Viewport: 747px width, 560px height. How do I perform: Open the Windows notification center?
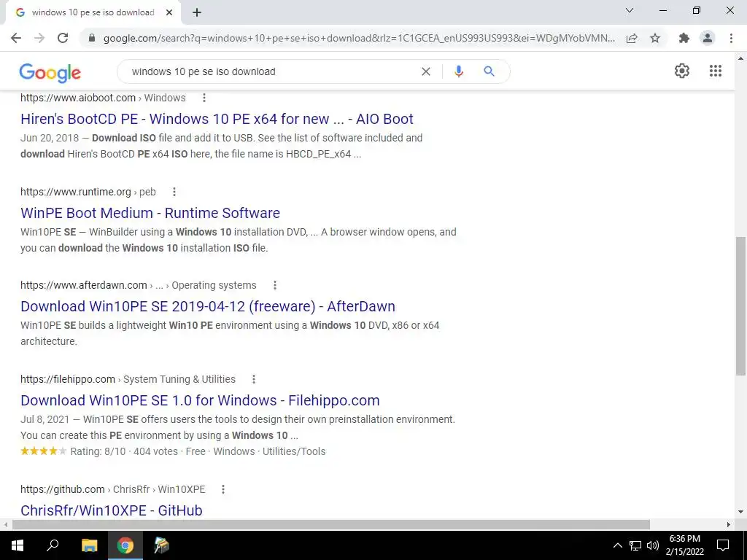point(723,545)
